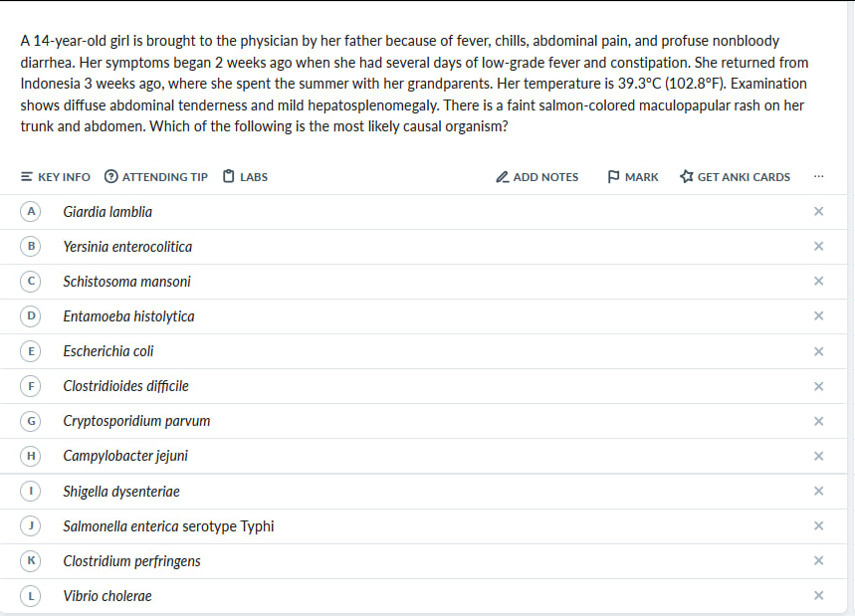
Task: Click the Get Anki Cards star icon
Action: point(687,177)
